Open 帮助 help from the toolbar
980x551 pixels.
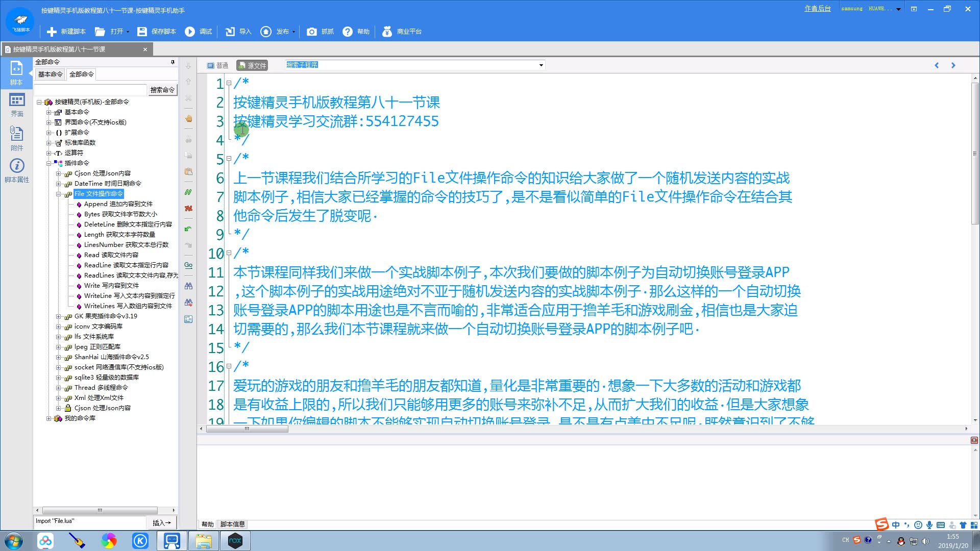(x=356, y=32)
